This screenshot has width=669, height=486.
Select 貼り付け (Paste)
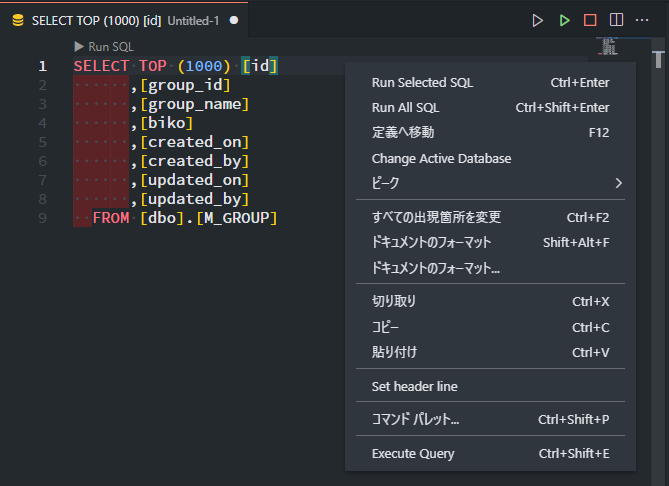pyautogui.click(x=490, y=352)
